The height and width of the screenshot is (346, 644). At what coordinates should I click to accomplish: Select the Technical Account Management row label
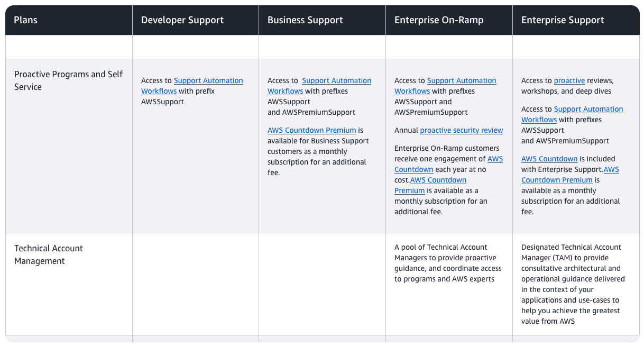click(48, 254)
